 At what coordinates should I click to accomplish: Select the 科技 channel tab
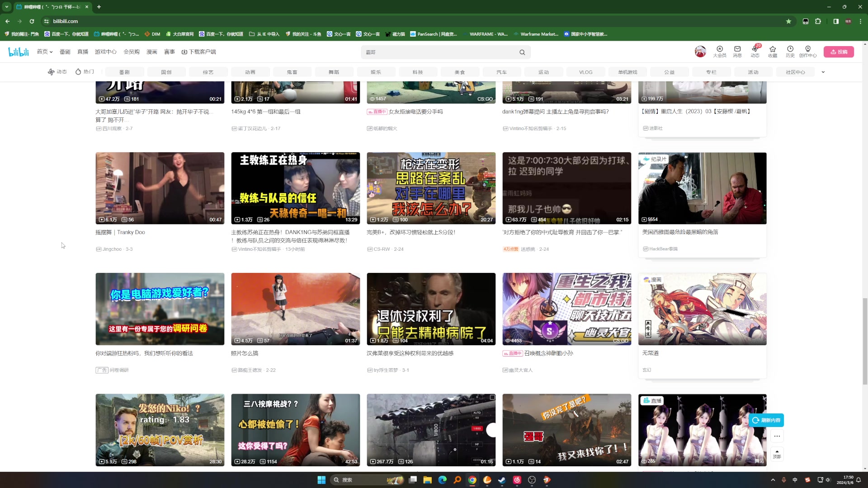(418, 72)
